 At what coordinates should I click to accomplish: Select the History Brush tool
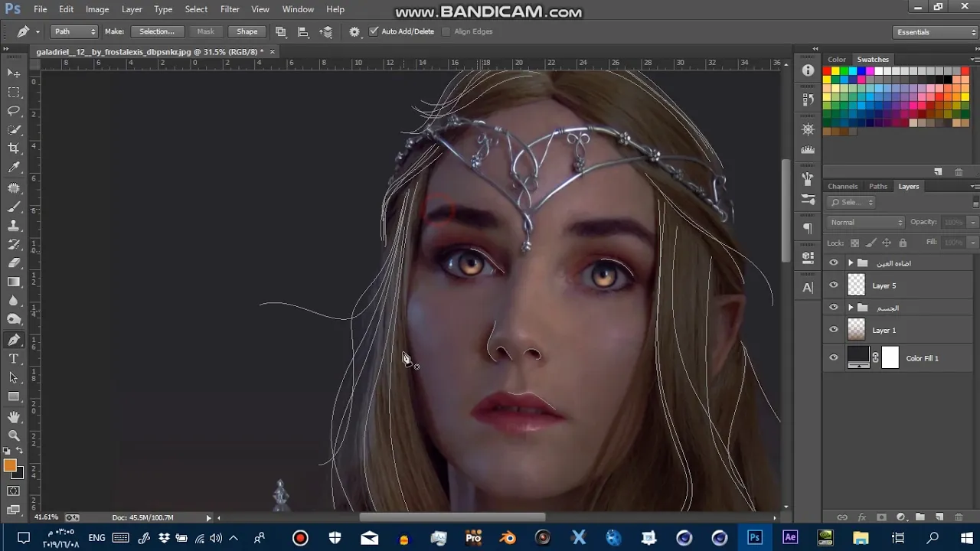14,244
